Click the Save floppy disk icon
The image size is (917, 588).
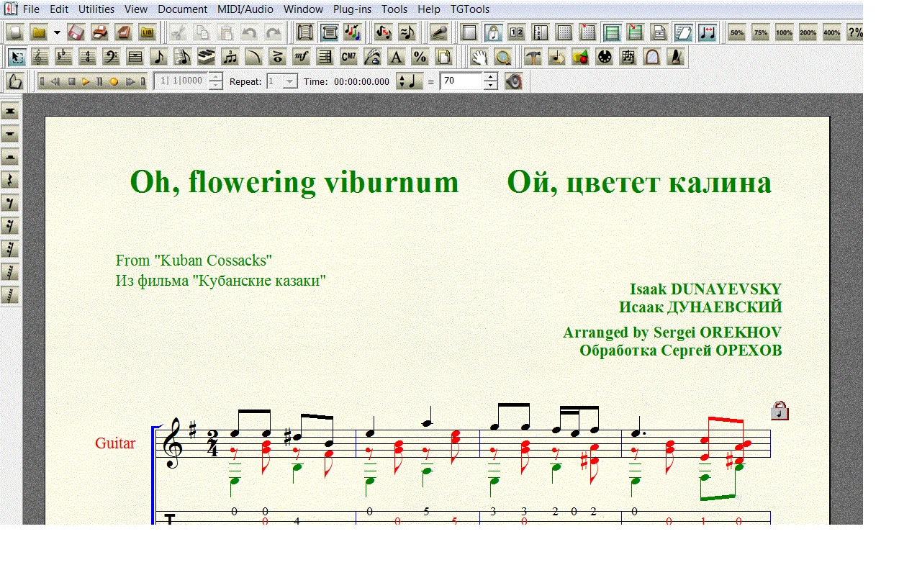[77, 32]
